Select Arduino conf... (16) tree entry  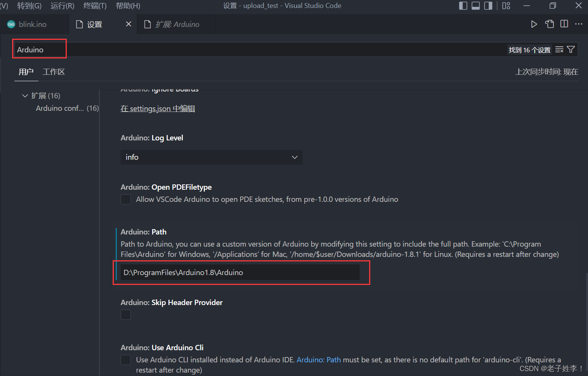pyautogui.click(x=67, y=108)
